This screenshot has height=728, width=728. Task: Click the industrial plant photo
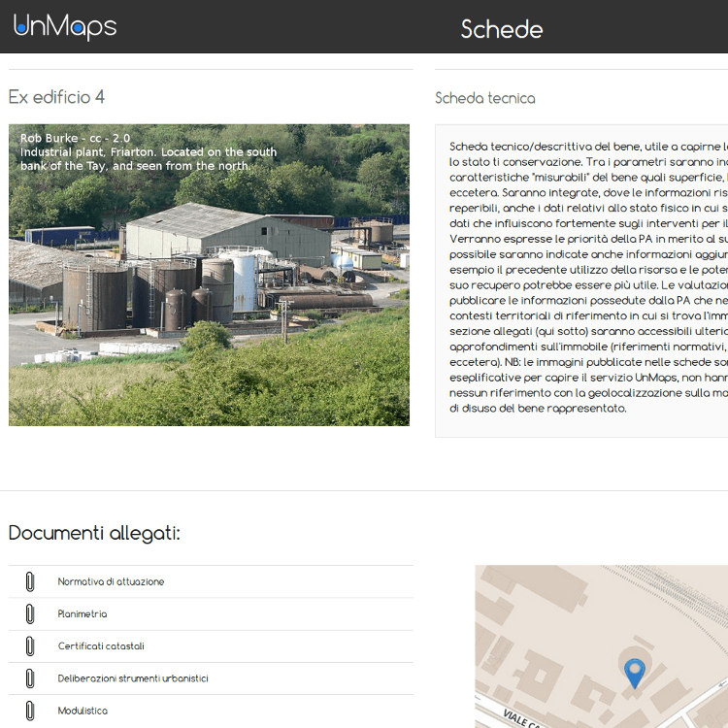[x=209, y=275]
